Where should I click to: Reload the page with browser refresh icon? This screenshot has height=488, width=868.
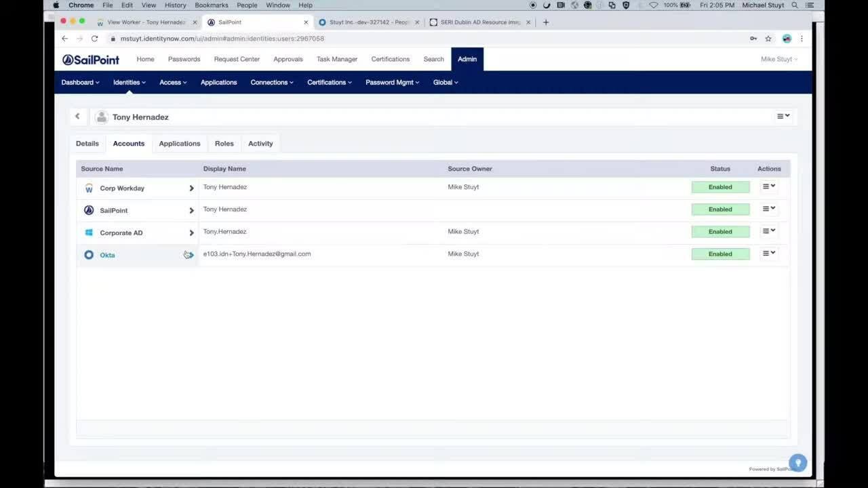pos(94,39)
